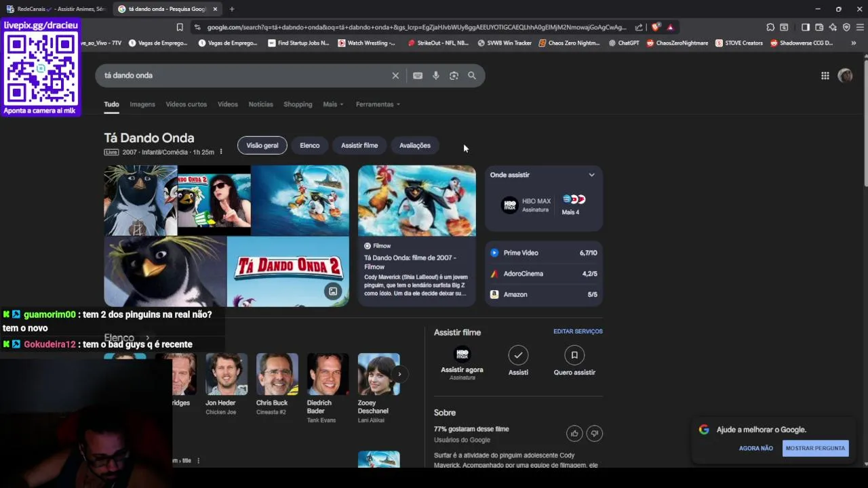Click AGORA NÃO in Google feedback prompt

pyautogui.click(x=756, y=448)
